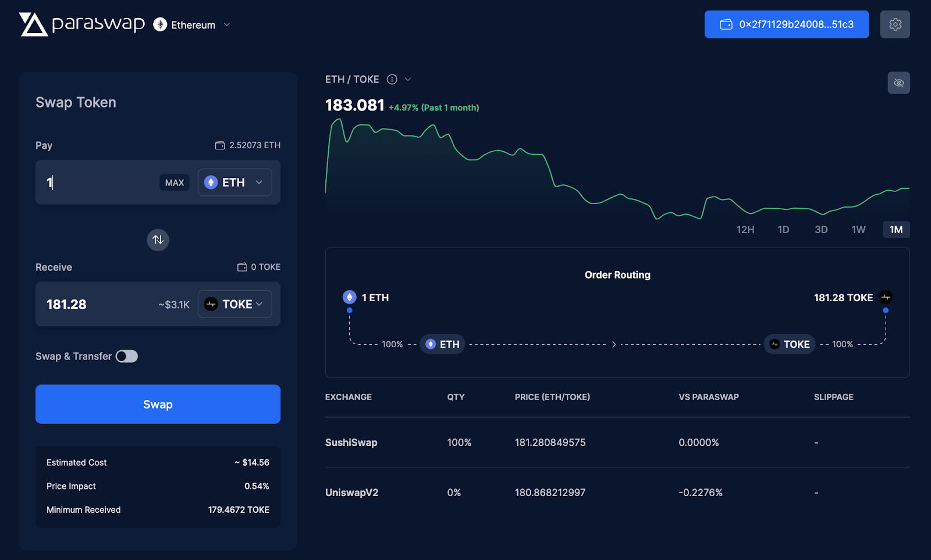Viewport: 931px width, 560px height.
Task: Click the SLIPPAGE column header
Action: pos(833,397)
